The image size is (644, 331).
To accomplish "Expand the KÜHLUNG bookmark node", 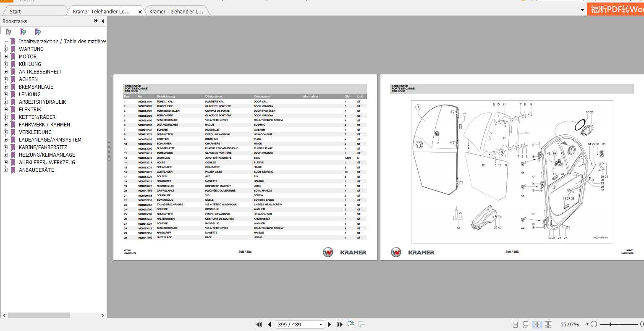I will [x=6, y=64].
